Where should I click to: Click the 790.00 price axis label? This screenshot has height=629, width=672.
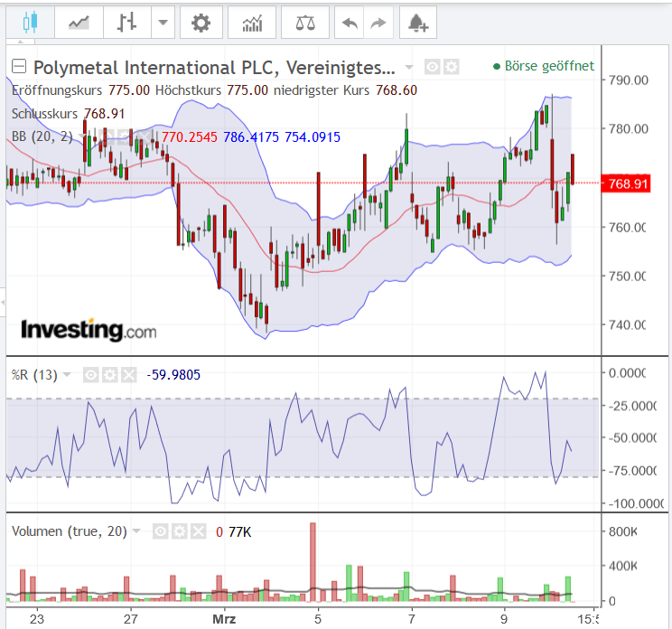629,80
